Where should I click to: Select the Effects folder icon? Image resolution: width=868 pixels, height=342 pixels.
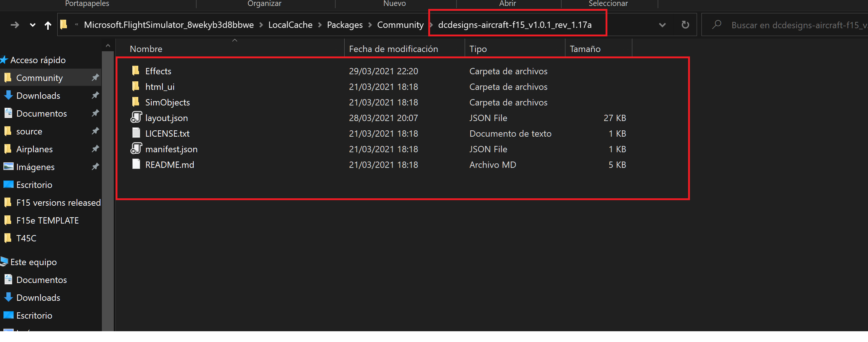pyautogui.click(x=136, y=71)
